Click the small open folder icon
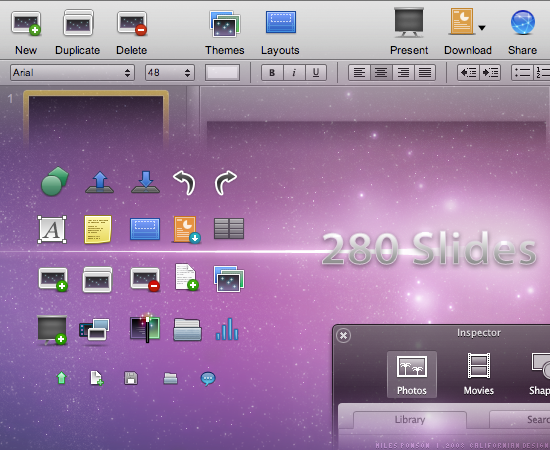This screenshot has height=450, width=550. point(170,378)
